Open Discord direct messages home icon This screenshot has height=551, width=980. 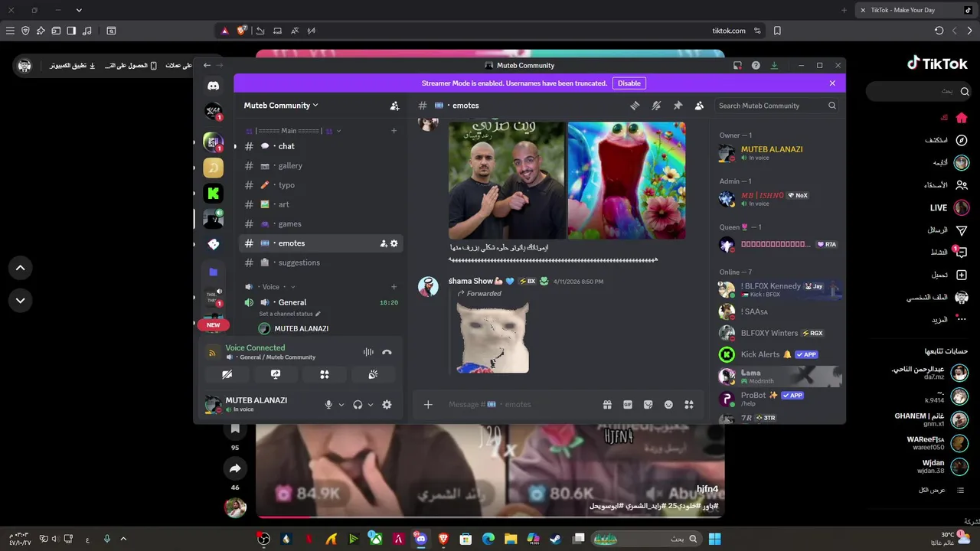(213, 86)
